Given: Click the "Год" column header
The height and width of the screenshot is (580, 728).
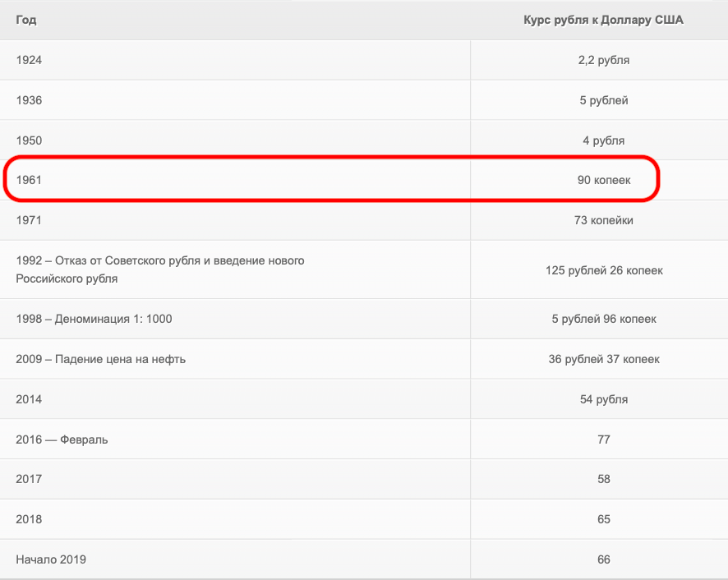Looking at the screenshot, I should pos(25,20).
